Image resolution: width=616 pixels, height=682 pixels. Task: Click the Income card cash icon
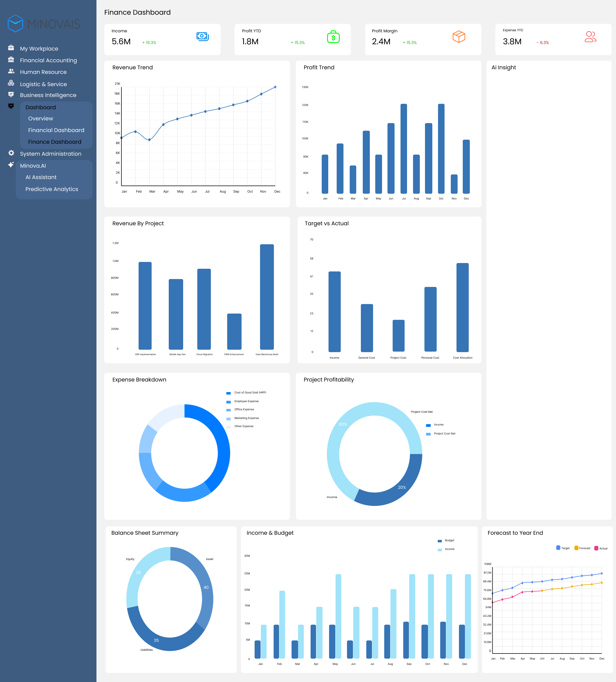(x=202, y=36)
